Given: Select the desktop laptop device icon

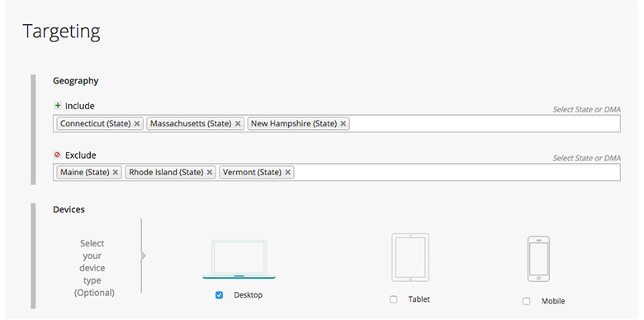Looking at the screenshot, I should (x=239, y=260).
